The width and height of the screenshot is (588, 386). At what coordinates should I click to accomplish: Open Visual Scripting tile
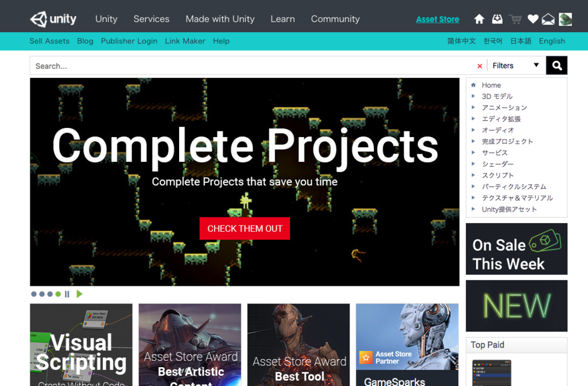click(81, 345)
